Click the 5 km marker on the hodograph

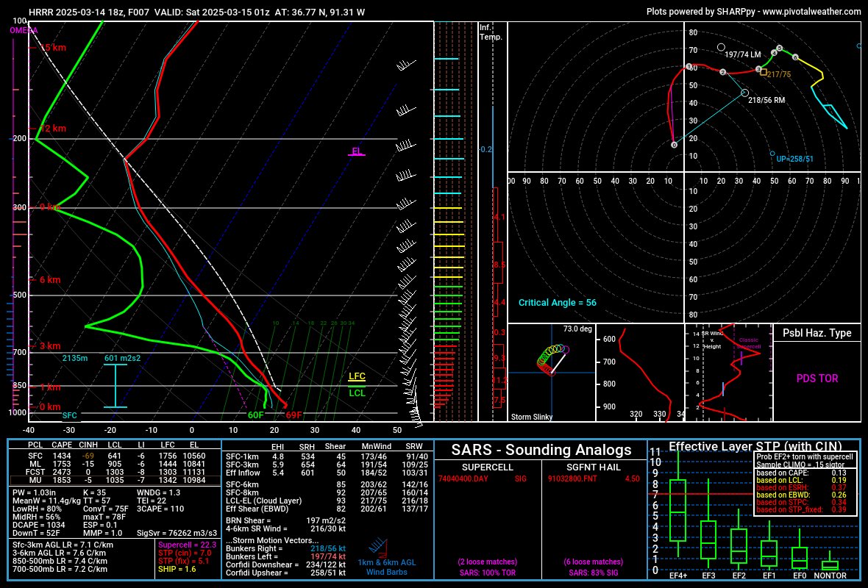tap(780, 49)
